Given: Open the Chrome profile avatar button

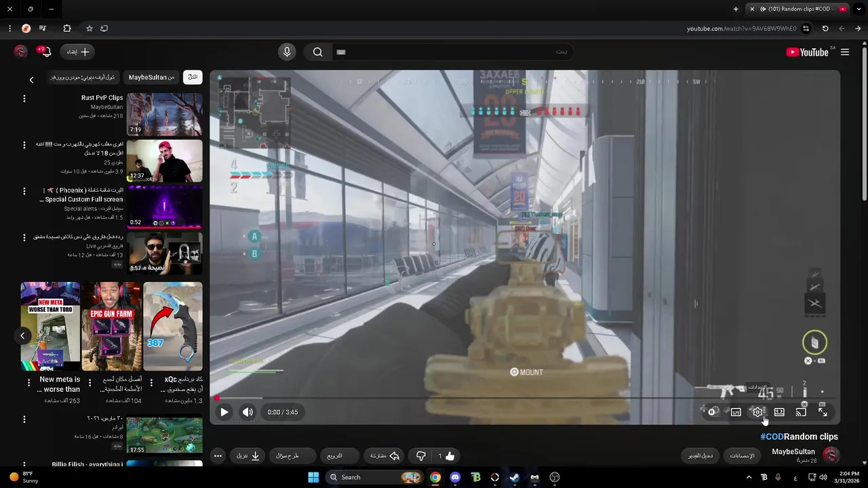Looking at the screenshot, I should click(x=26, y=28).
